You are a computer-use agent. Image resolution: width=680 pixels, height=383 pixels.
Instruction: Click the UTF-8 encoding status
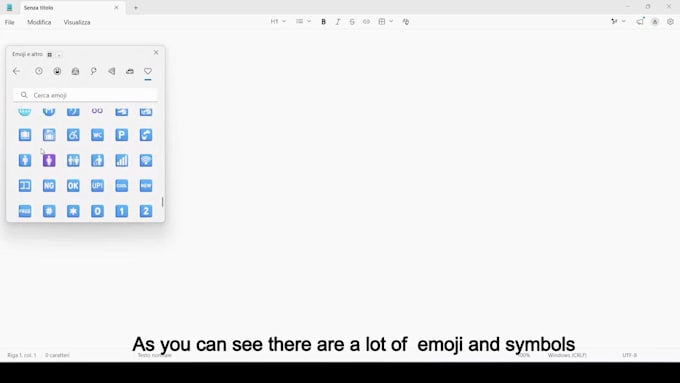(629, 355)
